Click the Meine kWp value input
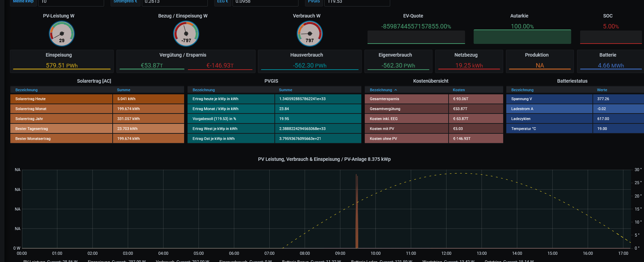The height and width of the screenshot is (262, 644). 71,2
